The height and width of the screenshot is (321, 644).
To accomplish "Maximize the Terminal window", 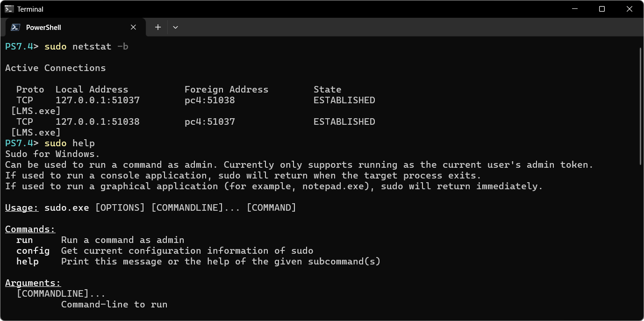I will point(602,9).
